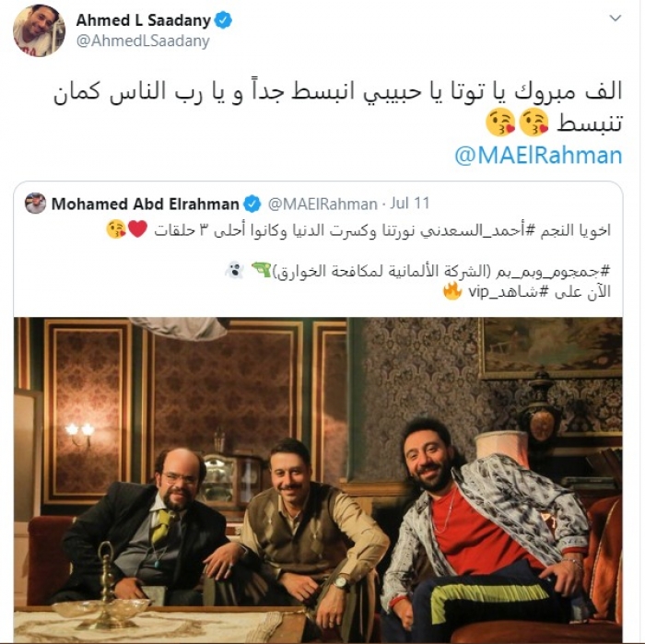The width and height of the screenshot is (645, 644).
Task: Click the main tweet's Arabic congratulation text
Action: pos(337,106)
